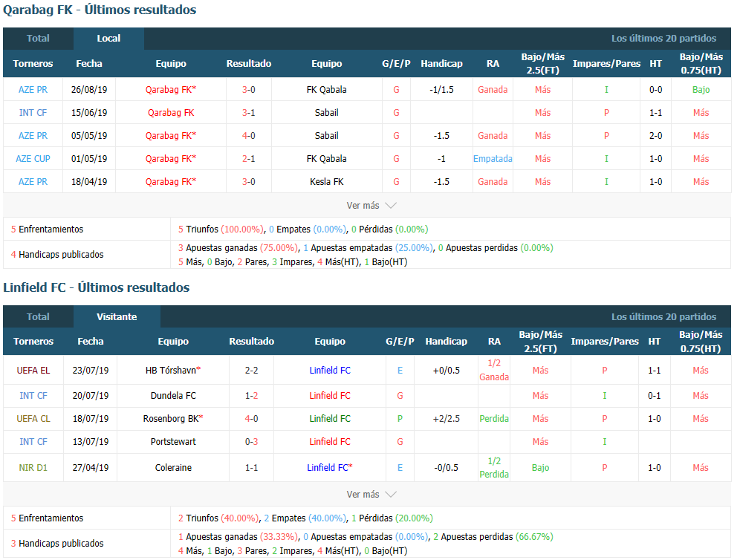Click half-time score 2-0 in 05/05/19 row
Screen dimensions: 740x560
click(655, 136)
